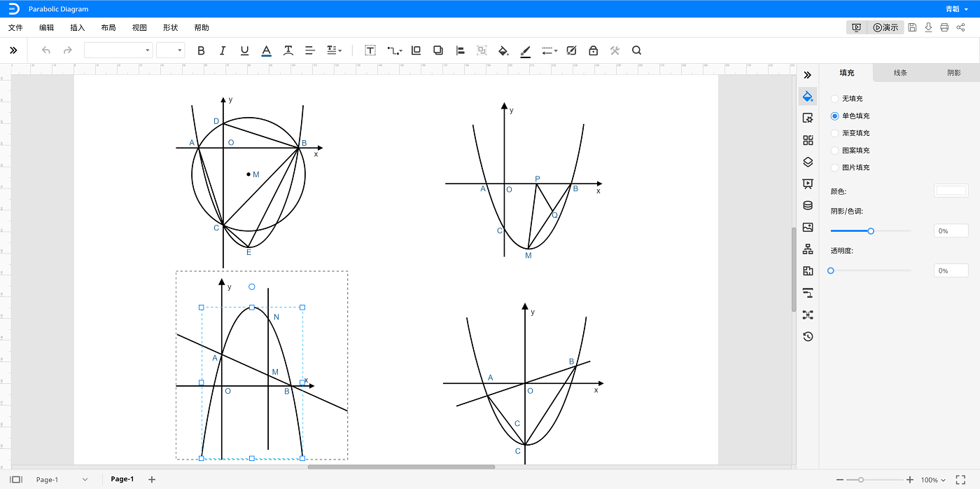Select the 图案填充 radio option
The width and height of the screenshot is (980, 489).
(834, 150)
